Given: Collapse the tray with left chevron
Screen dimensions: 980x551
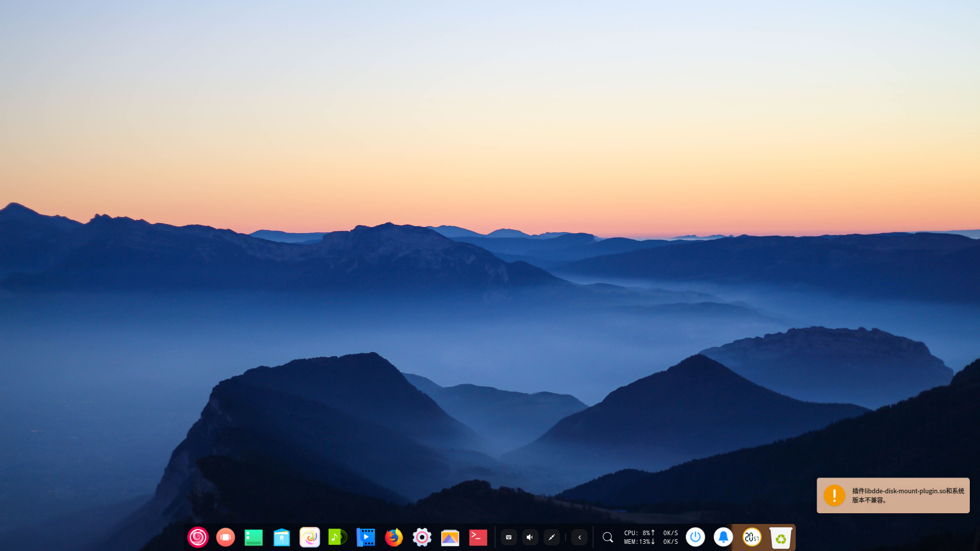Looking at the screenshot, I should [x=579, y=537].
